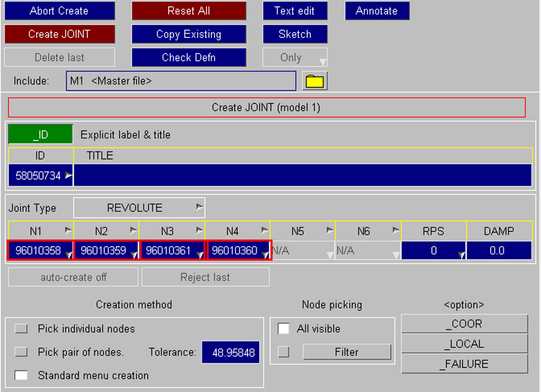Toggle the checkbox beside Filter
541x392 pixels.
pyautogui.click(x=283, y=352)
